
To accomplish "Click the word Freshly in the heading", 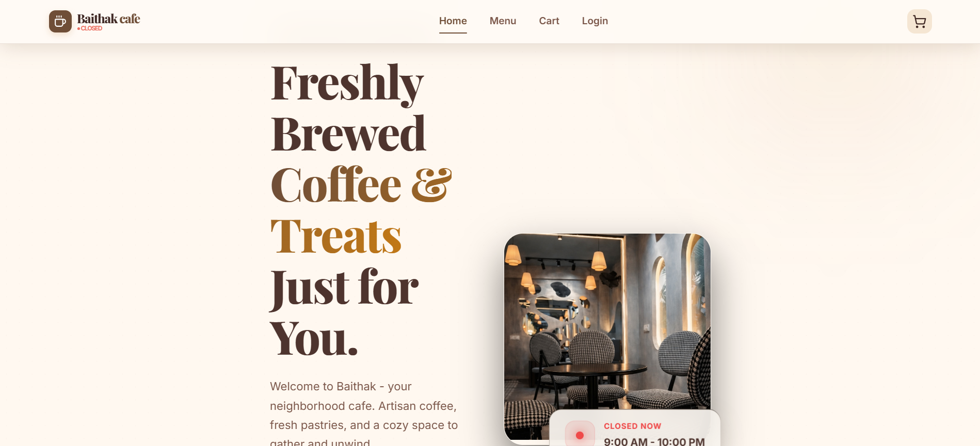I will click(347, 83).
